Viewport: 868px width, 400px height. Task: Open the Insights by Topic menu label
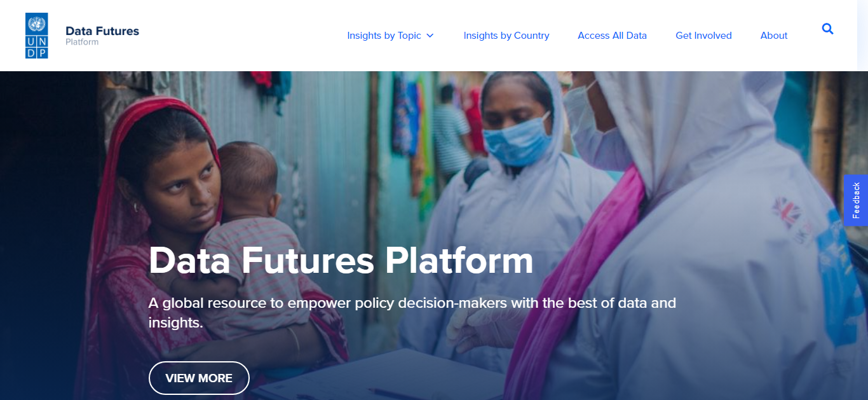[x=384, y=36]
